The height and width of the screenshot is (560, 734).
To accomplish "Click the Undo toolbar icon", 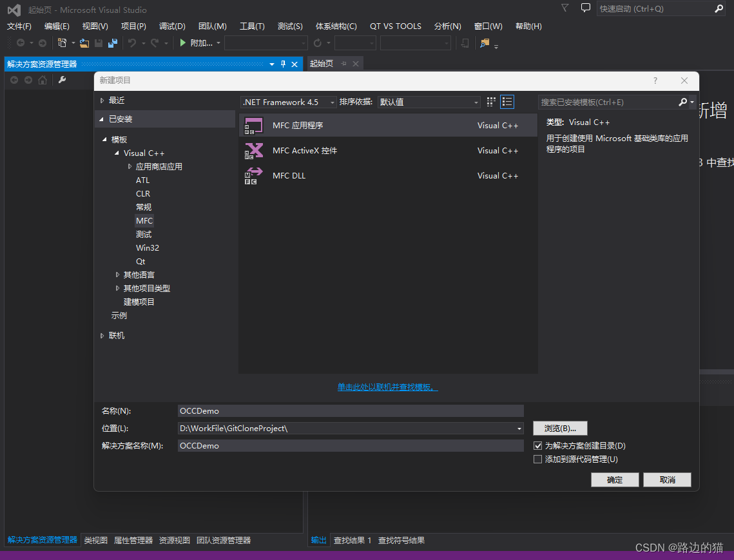I will (132, 43).
